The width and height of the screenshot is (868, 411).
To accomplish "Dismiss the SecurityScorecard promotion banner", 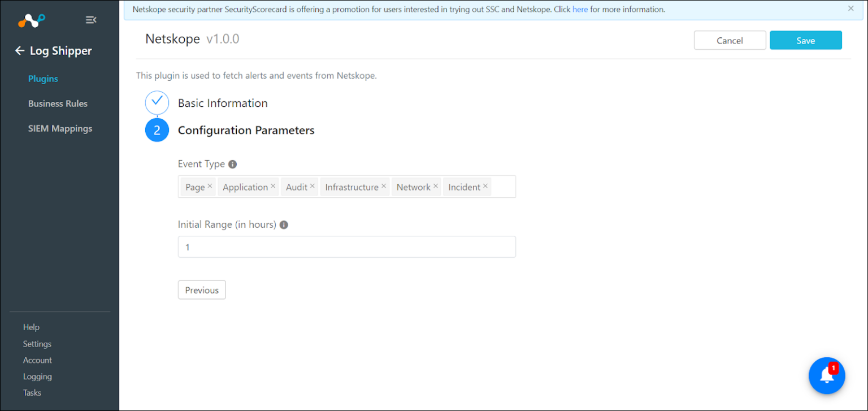I will click(850, 8).
